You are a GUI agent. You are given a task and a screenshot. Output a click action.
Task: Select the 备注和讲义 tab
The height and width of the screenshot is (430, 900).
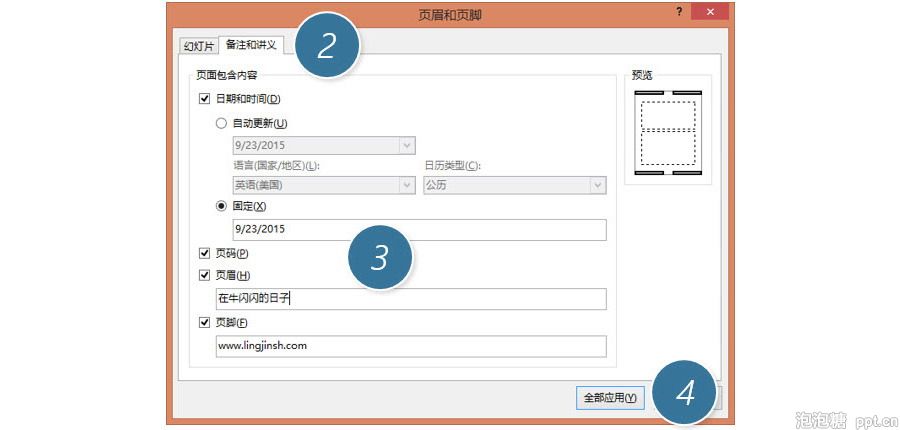pos(251,45)
